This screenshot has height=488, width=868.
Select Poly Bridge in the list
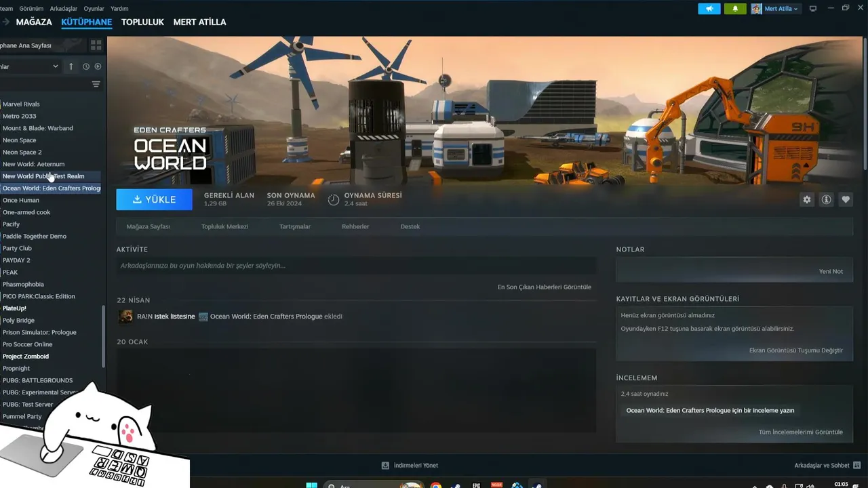[x=18, y=320]
